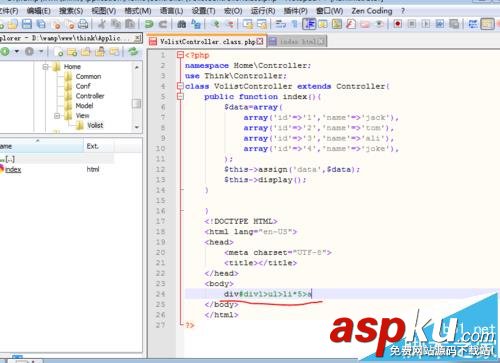Screen dimensions: 500x363
Task: Toggle Word Wrap toolbar icon
Action: point(281,24)
